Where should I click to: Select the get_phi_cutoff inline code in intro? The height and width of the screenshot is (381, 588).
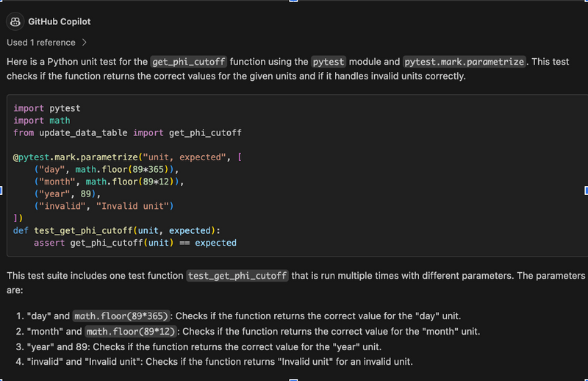tap(189, 62)
